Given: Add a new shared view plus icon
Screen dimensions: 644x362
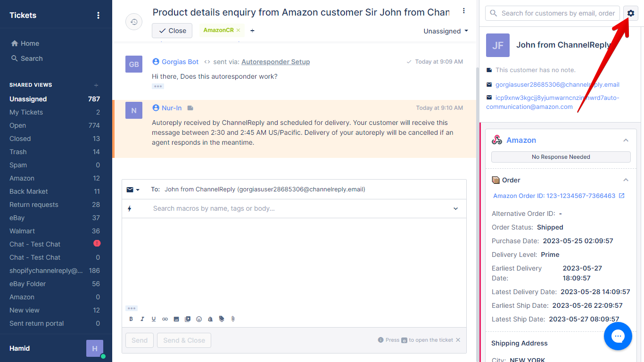Looking at the screenshot, I should tap(96, 85).
